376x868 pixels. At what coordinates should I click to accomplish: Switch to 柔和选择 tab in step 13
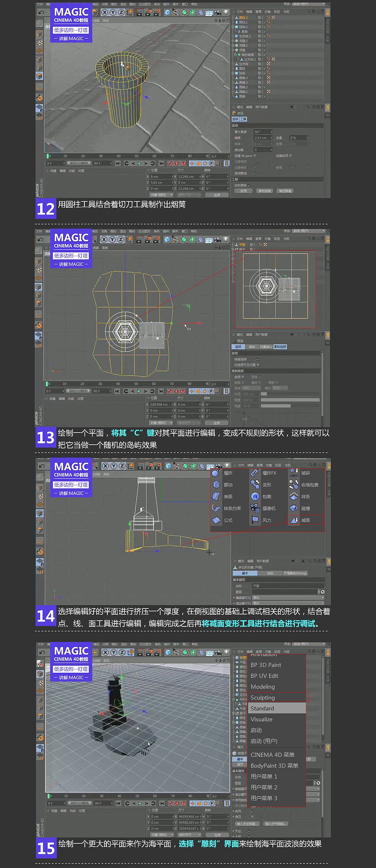(x=280, y=347)
